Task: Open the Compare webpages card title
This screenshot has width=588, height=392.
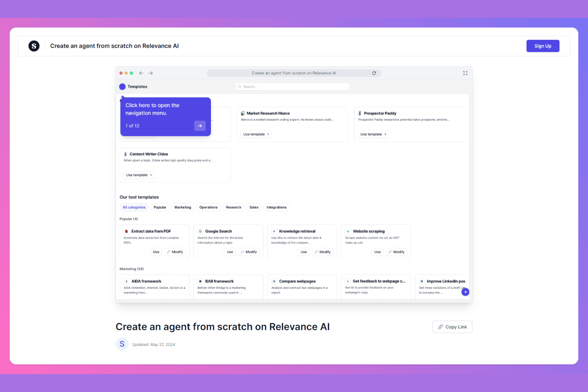Action: 297,281
